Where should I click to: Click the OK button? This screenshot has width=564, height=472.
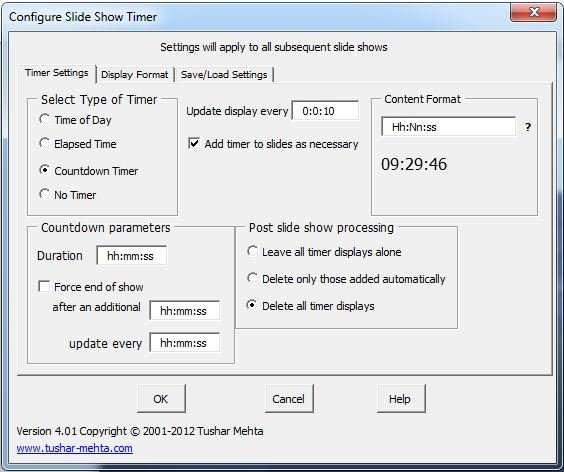pyautogui.click(x=161, y=398)
